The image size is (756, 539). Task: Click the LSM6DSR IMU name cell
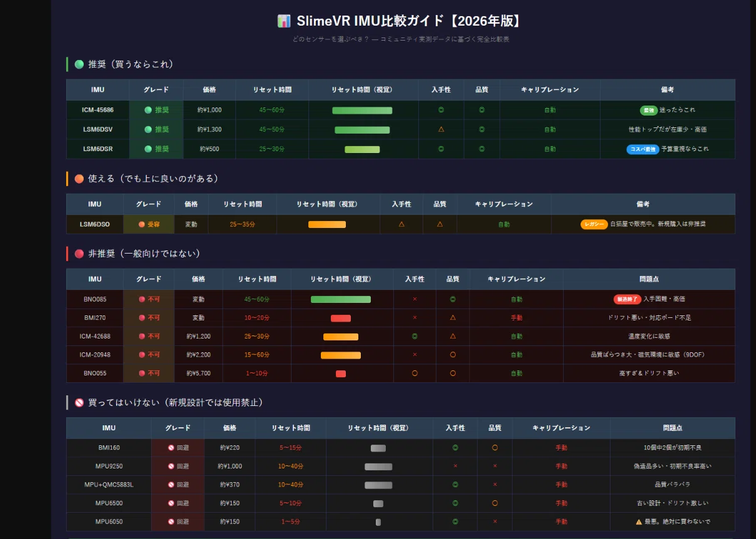98,149
